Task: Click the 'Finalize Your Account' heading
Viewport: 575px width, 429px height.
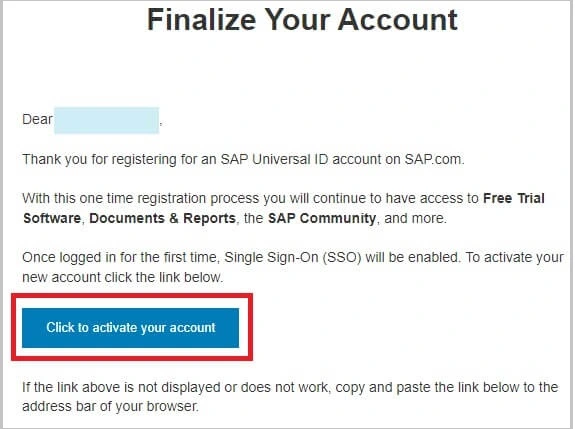Action: click(x=302, y=19)
